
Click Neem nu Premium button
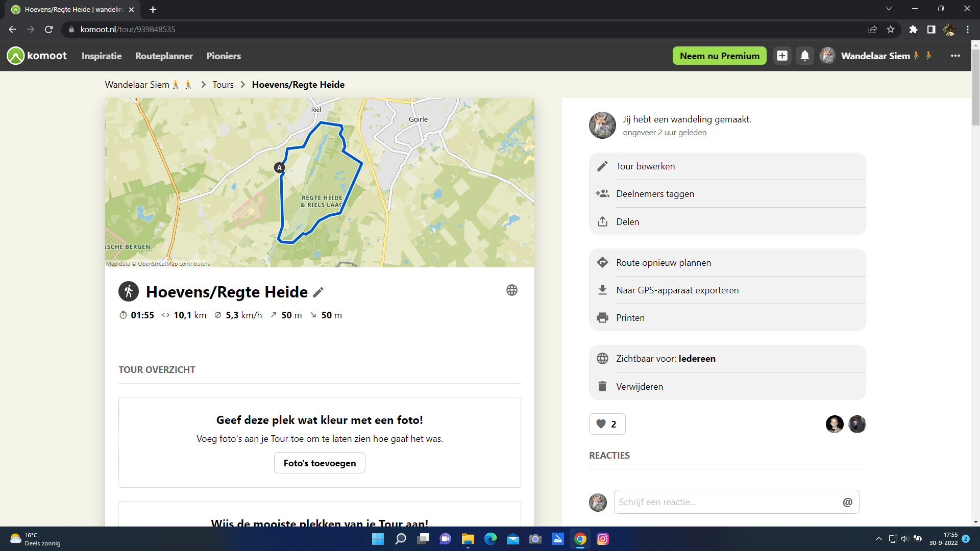(719, 56)
